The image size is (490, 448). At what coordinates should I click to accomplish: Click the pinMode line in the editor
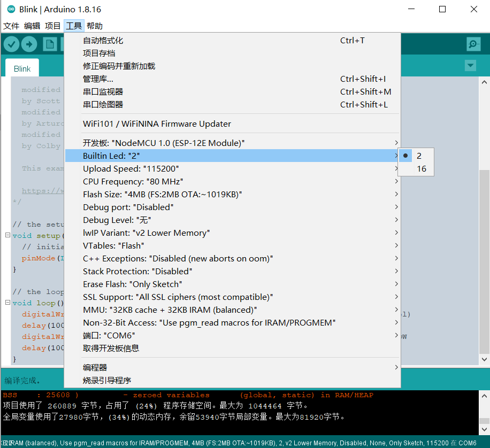pyautogui.click(x=43, y=258)
